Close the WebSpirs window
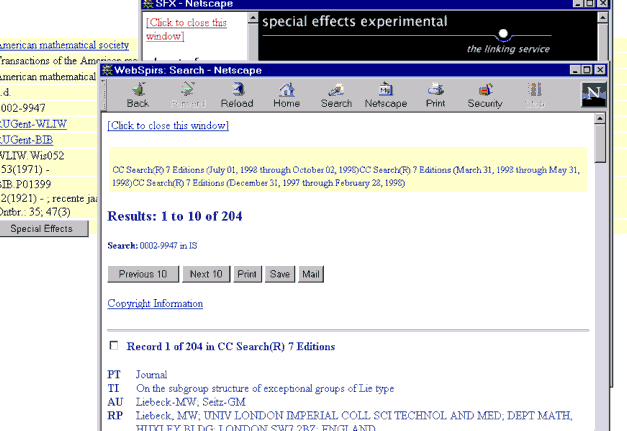This screenshot has height=431, width=627. pyautogui.click(x=600, y=70)
